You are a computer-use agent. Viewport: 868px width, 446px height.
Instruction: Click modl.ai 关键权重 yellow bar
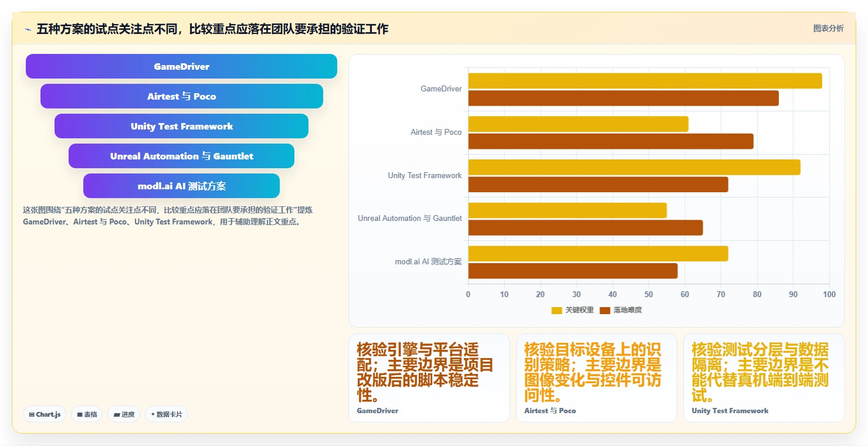point(598,253)
